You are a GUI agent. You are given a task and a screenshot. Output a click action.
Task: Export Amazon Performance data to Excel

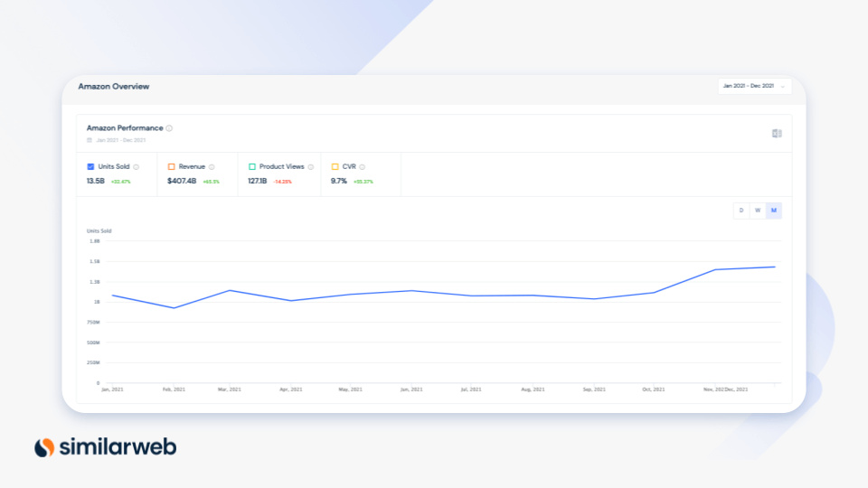tap(777, 134)
